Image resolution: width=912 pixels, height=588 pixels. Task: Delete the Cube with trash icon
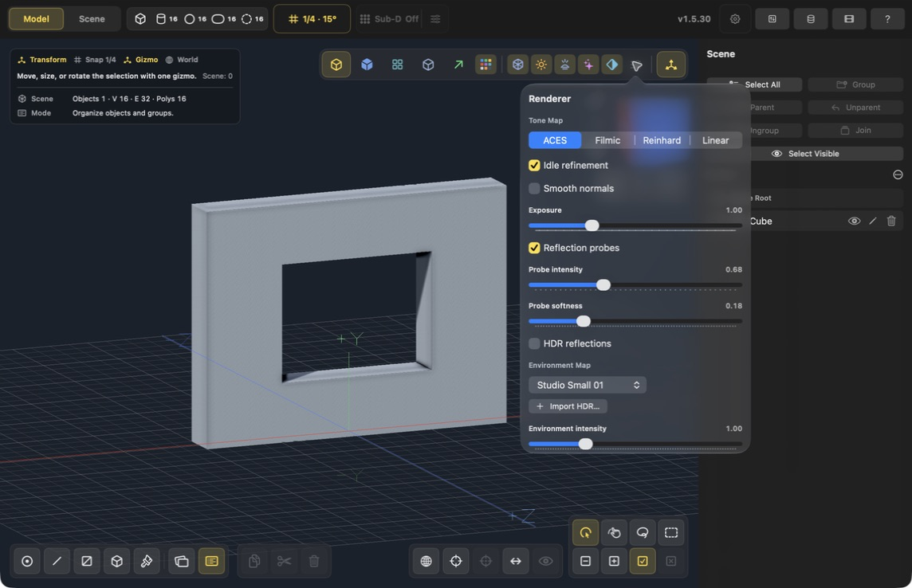[x=891, y=221]
